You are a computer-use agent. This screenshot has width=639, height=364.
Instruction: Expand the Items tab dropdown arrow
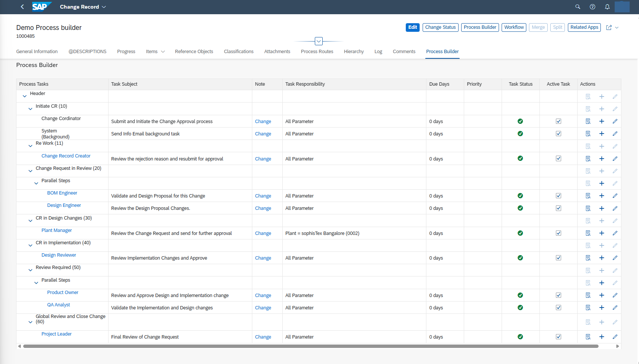tap(163, 52)
